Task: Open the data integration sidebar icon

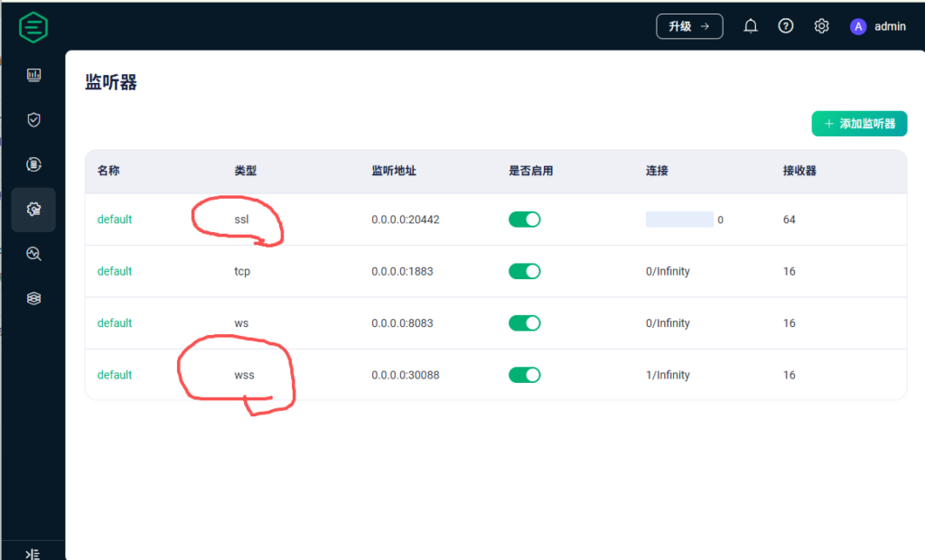Action: click(34, 164)
